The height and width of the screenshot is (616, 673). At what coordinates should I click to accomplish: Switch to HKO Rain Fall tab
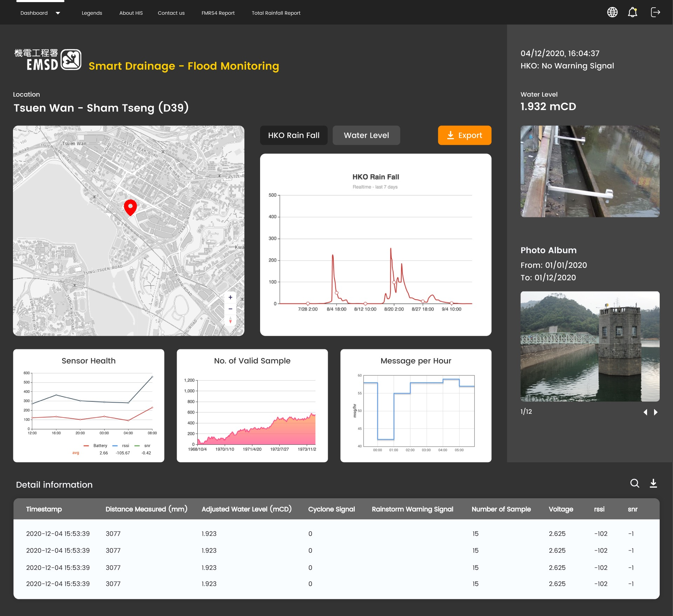(293, 135)
